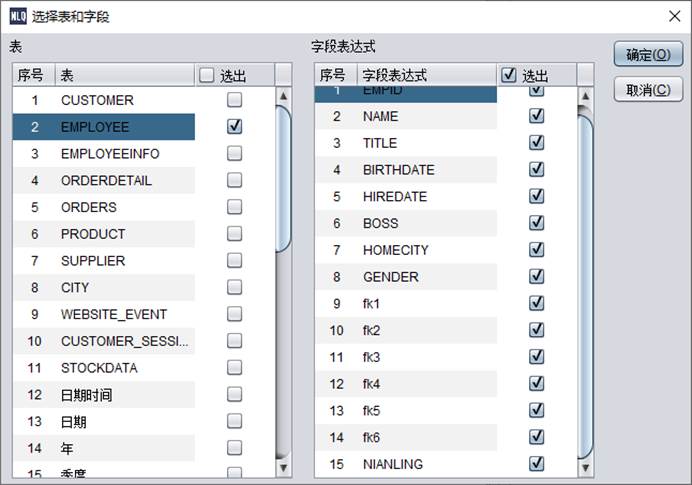The width and height of the screenshot is (692, 485).
Task: Enable the WEBSITE_EVENT table checkbox
Action: tap(234, 314)
